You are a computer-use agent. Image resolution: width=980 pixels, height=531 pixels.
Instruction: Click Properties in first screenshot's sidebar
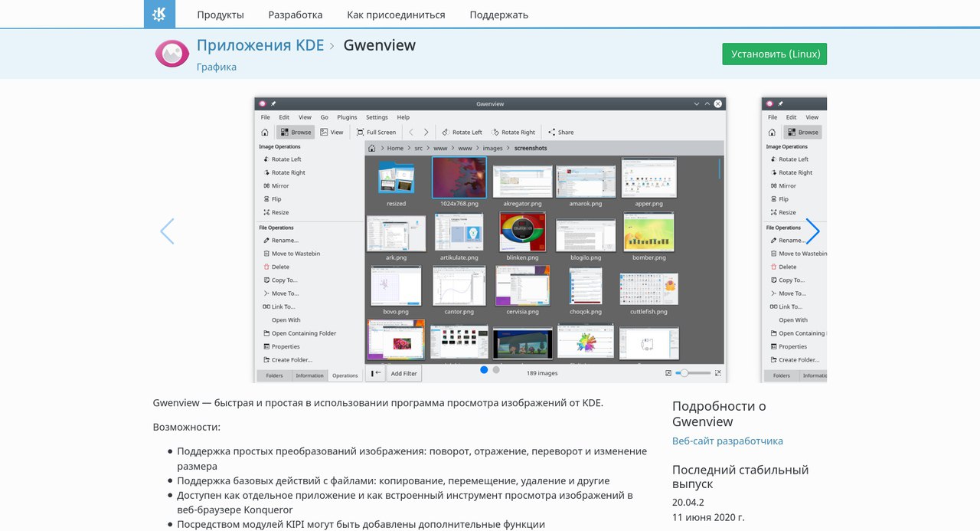(281, 346)
